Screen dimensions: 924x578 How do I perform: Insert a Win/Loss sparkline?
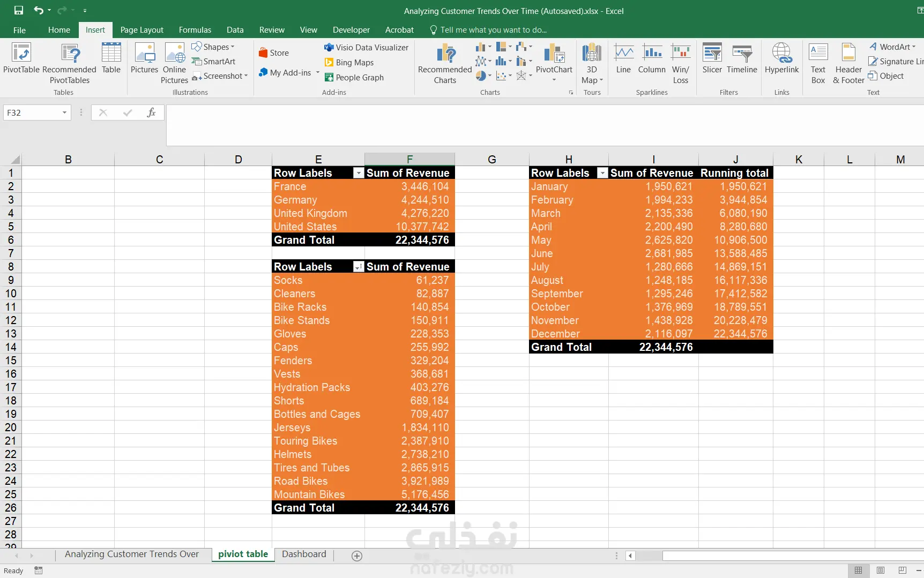681,64
